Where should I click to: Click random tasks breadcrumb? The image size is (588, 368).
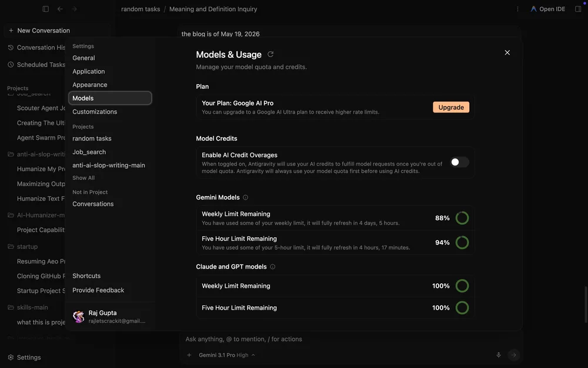(141, 9)
